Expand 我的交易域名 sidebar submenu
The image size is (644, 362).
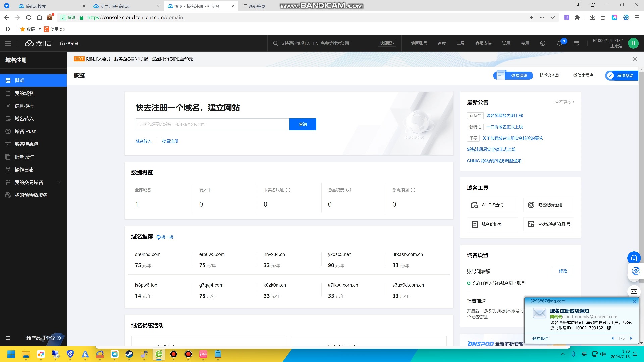(59, 182)
